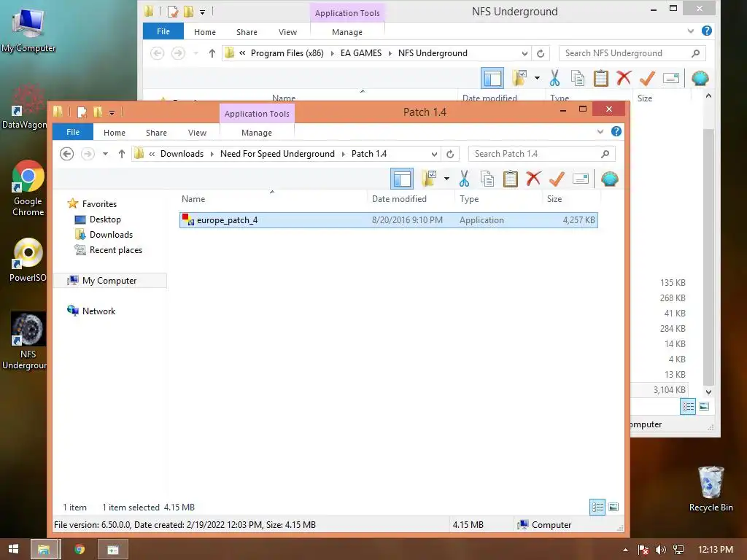Select the europe_patch_4 file
Image resolution: width=747 pixels, height=560 pixels.
click(388, 220)
